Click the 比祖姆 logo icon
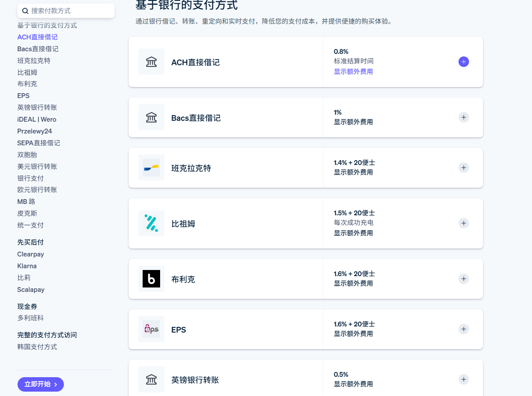This screenshot has width=532, height=396. (x=151, y=223)
